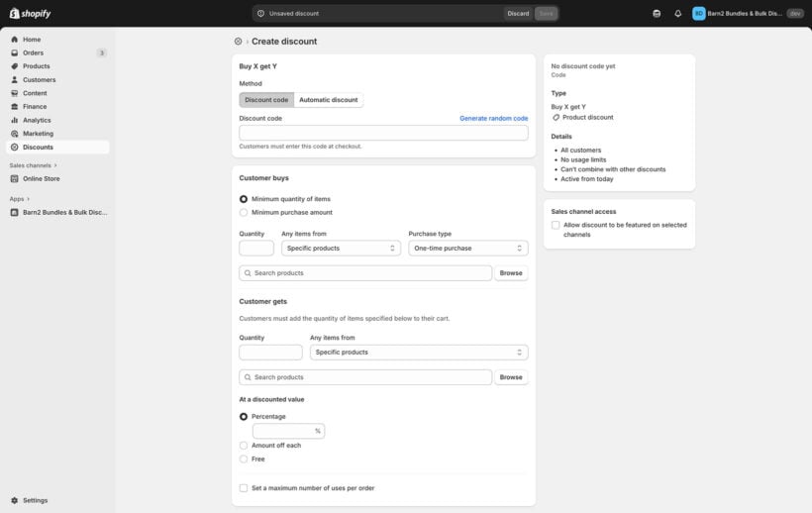Click the Discount code input field

[x=383, y=133]
